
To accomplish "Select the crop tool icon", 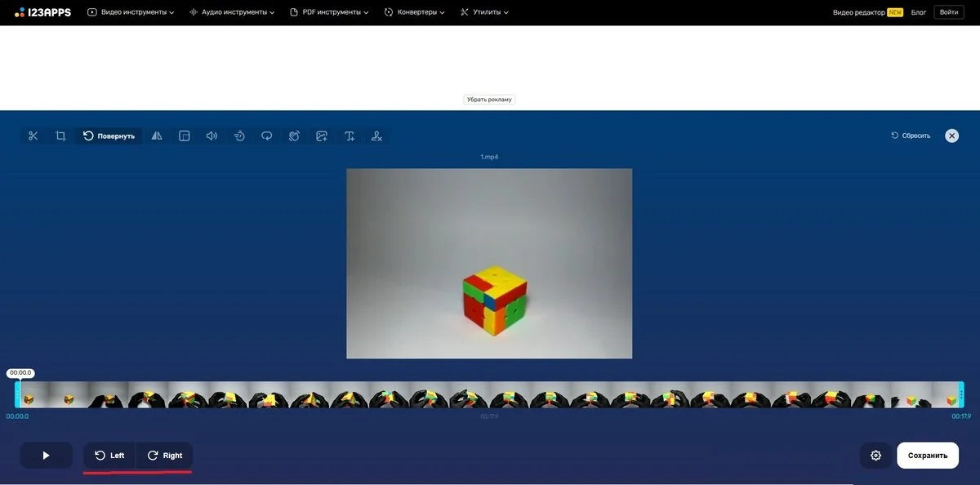I will tap(60, 136).
